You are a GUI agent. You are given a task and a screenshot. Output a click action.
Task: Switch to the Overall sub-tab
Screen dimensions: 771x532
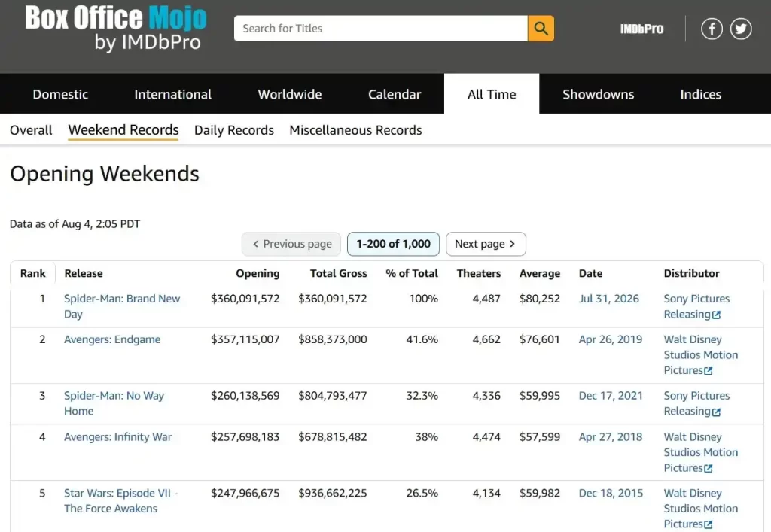tap(31, 130)
